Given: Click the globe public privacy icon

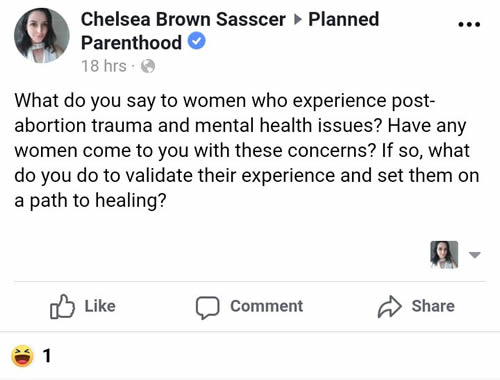Looking at the screenshot, I should [148, 66].
